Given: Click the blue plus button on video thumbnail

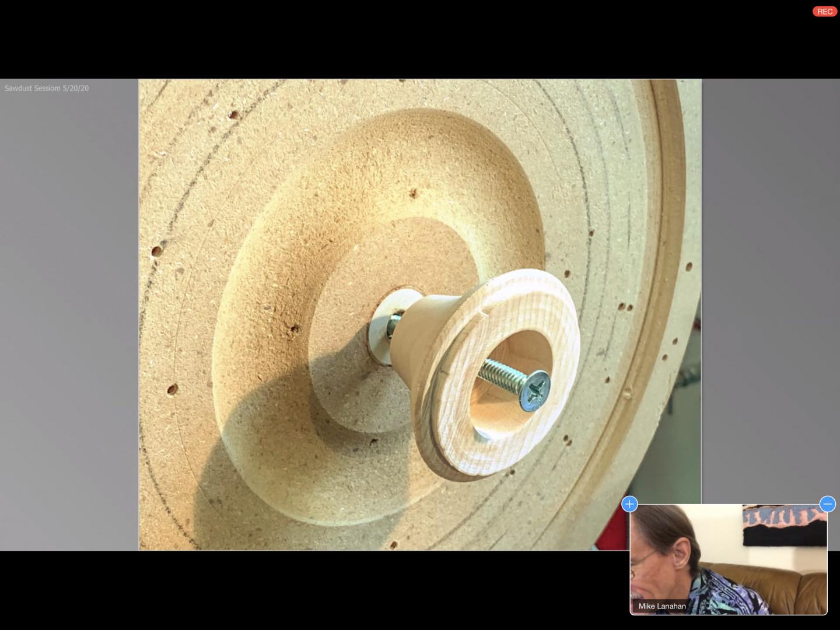Looking at the screenshot, I should (x=629, y=504).
